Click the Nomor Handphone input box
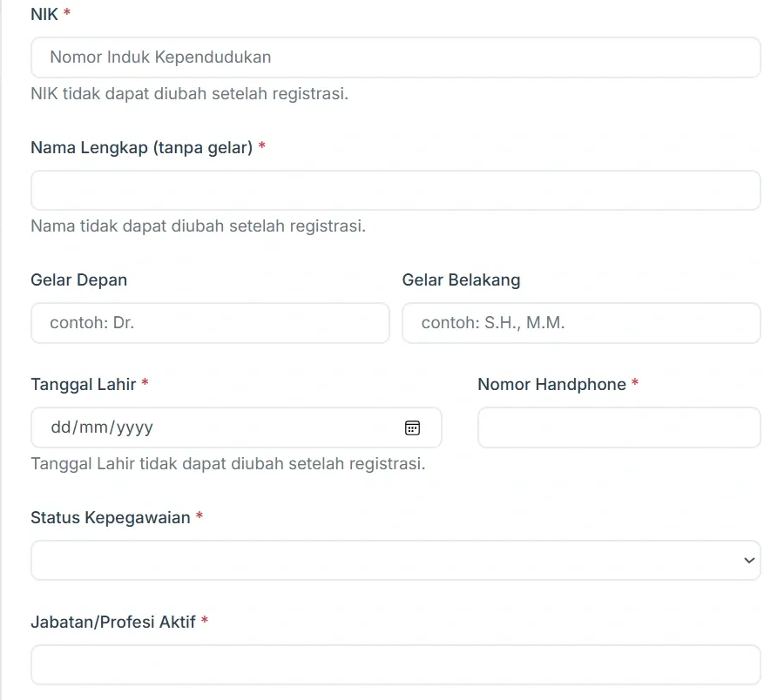 (x=619, y=427)
